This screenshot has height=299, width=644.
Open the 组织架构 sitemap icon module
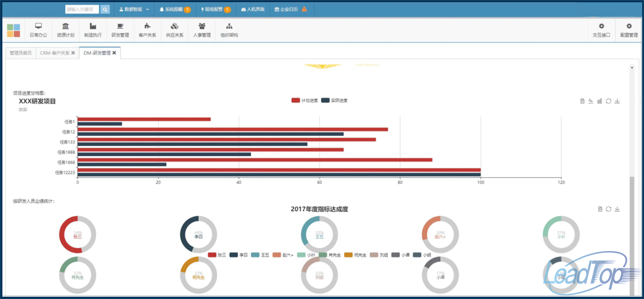point(229,30)
